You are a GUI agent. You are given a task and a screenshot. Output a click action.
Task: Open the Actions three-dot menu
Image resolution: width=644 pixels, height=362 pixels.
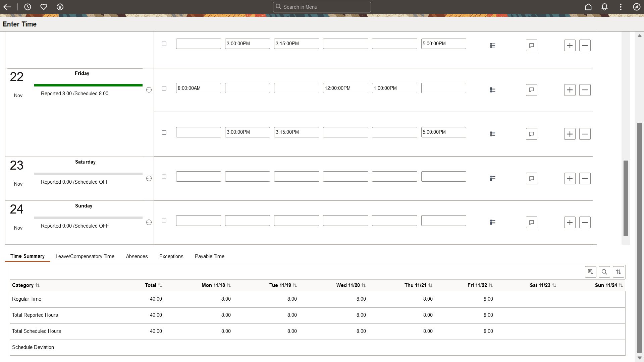621,7
